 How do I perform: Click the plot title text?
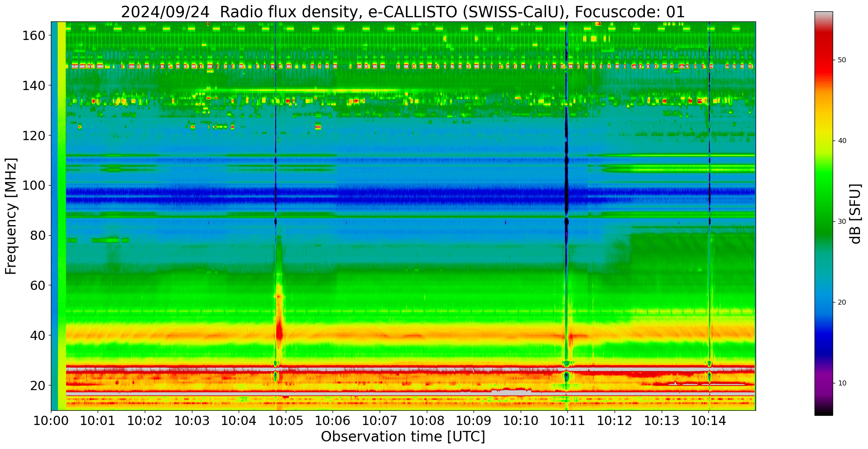403,11
